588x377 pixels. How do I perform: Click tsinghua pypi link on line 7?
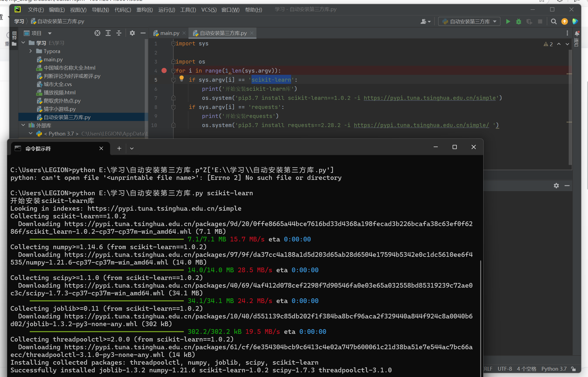pyautogui.click(x=430, y=98)
